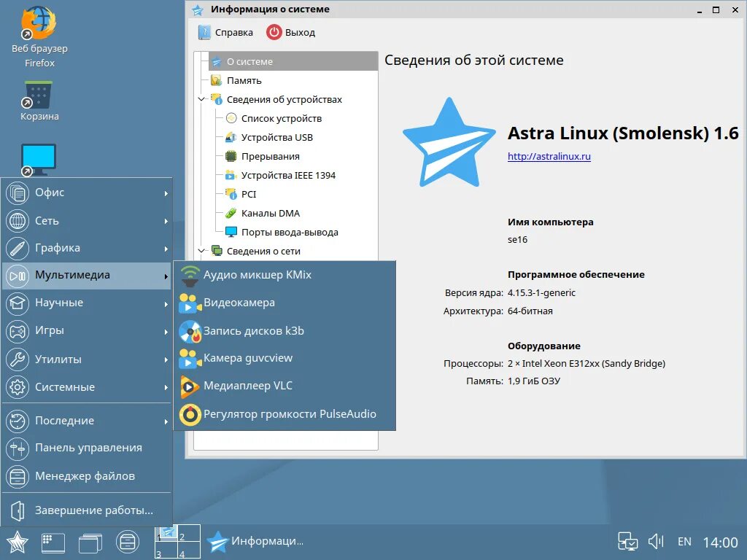Viewport: 747px width, 560px height.
Task: Open the blue monitor desktop icon
Action: (x=38, y=160)
